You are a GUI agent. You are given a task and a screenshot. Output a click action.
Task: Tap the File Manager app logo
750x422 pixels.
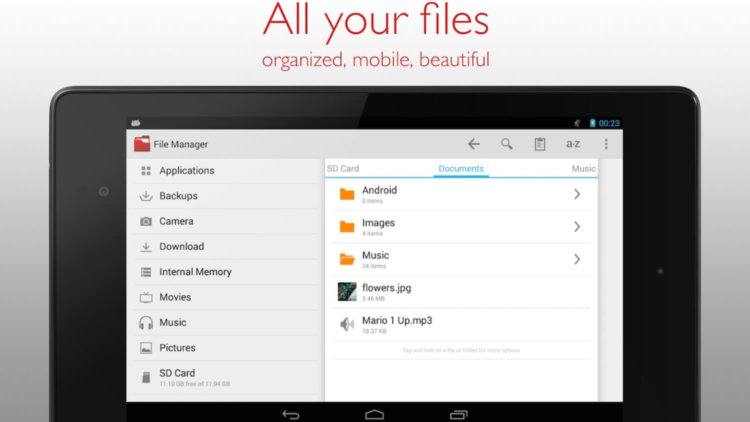(142, 144)
